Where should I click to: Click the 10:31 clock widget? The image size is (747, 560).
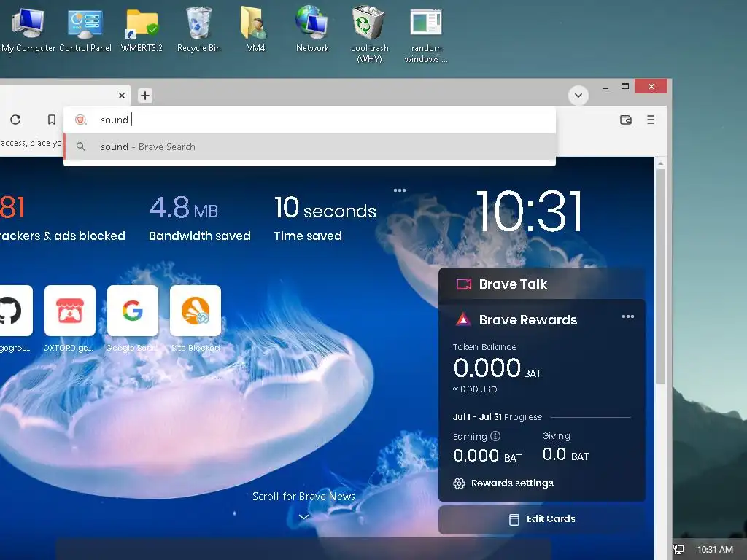tap(530, 211)
